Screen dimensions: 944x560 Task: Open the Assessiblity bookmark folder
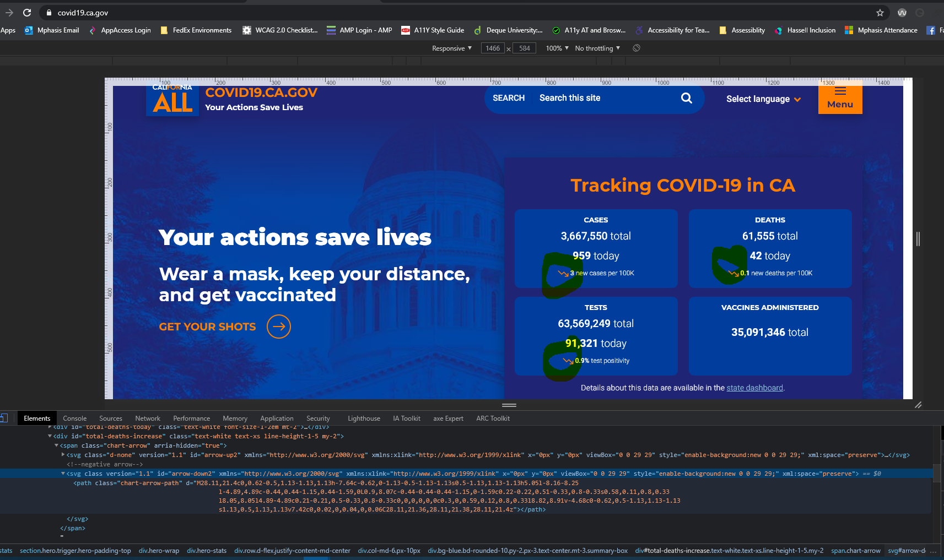coord(742,30)
